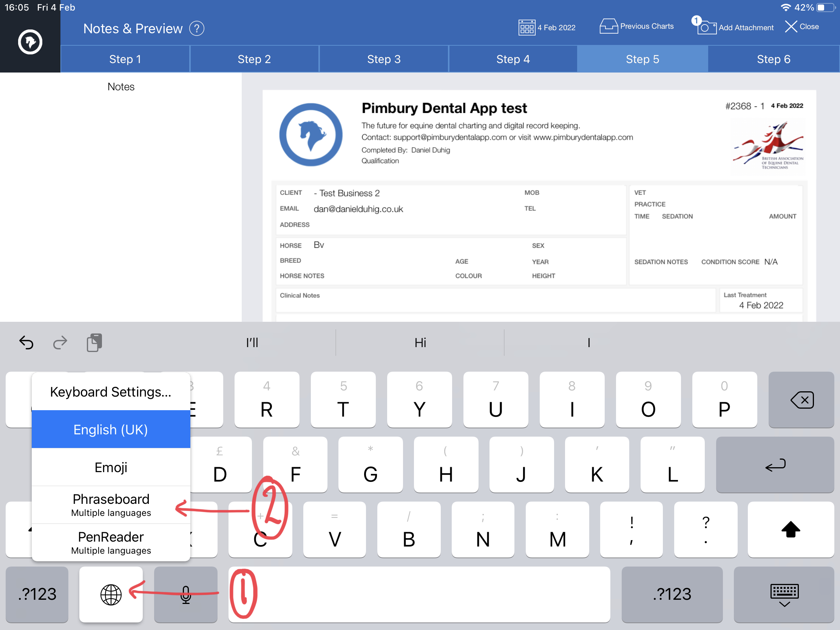Open Keyboard Settings menu entry

[111, 392]
